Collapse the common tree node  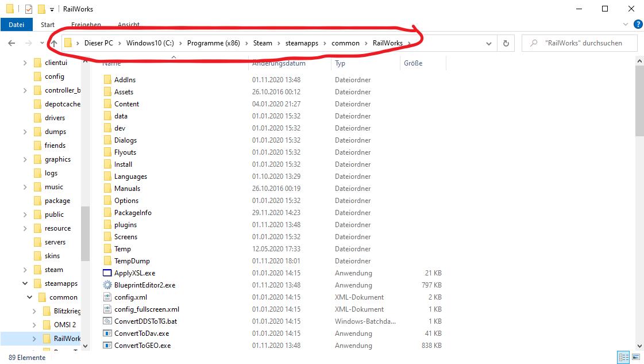coord(29,297)
